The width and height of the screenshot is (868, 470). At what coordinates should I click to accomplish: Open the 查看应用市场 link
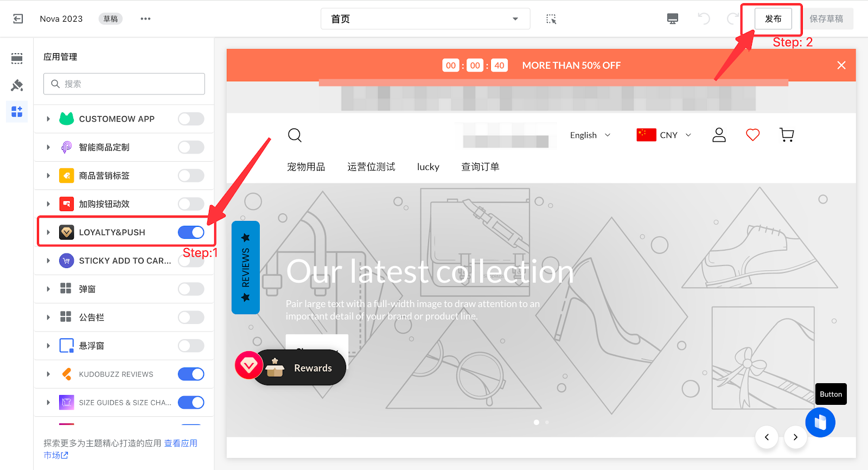pyautogui.click(x=181, y=443)
